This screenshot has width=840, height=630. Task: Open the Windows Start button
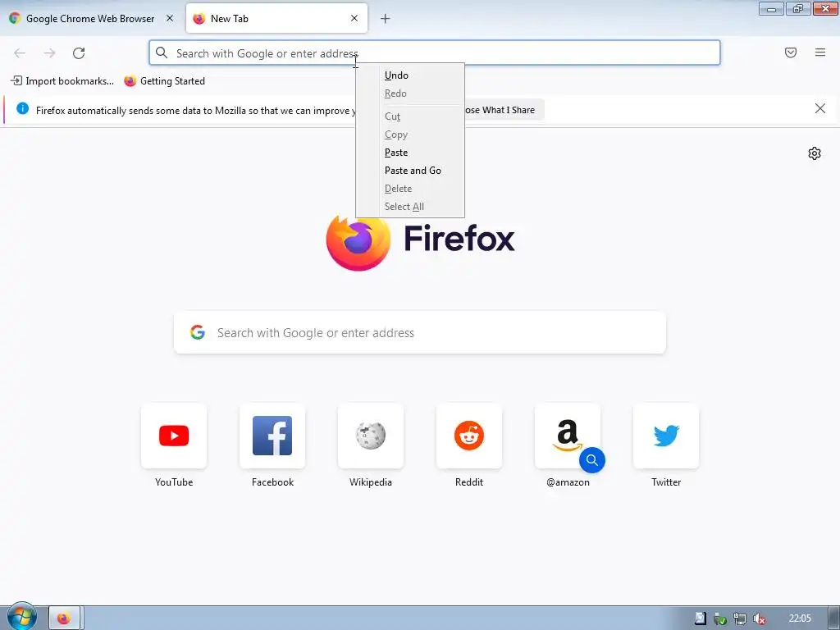point(21,617)
